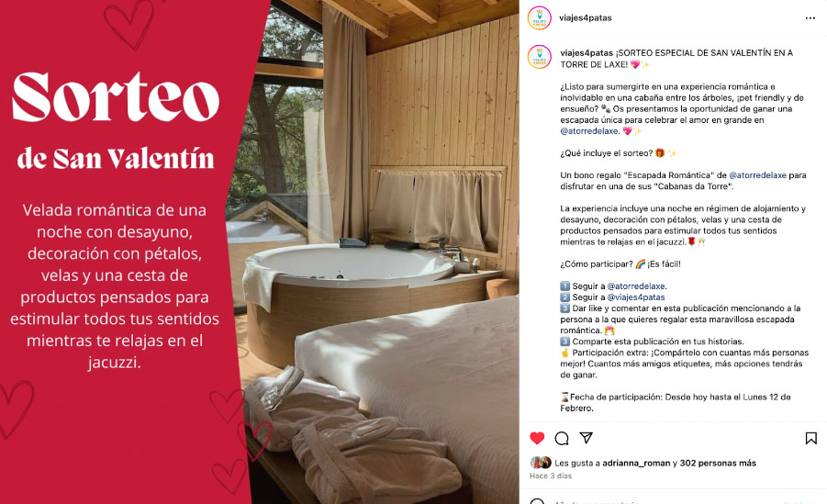This screenshot has width=827, height=504.
Task: Open @atorredelaxe mention after 'en grande en'
Action: point(589,131)
